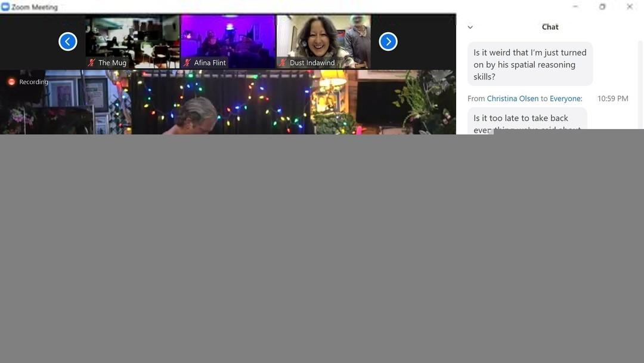This screenshot has width=644, height=363.
Task: Click the Zoom logo in the title bar
Action: 5,7
